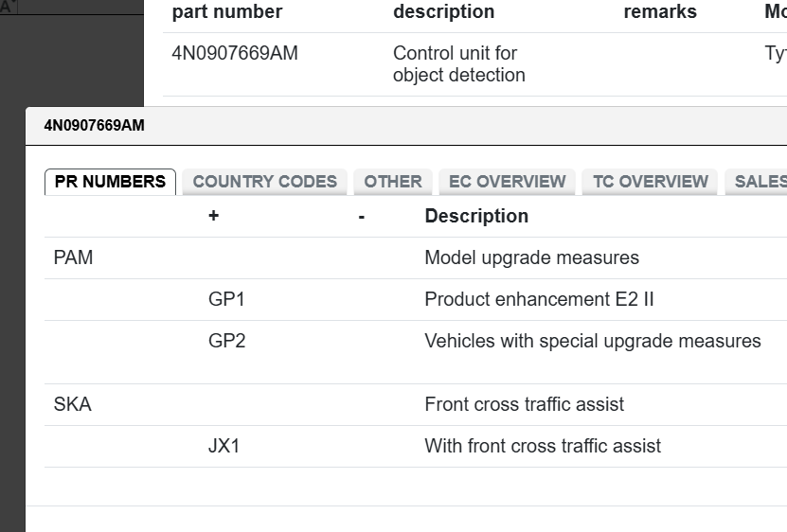The height and width of the screenshot is (532, 787).
Task: Click the remarks column header
Action: (x=659, y=12)
